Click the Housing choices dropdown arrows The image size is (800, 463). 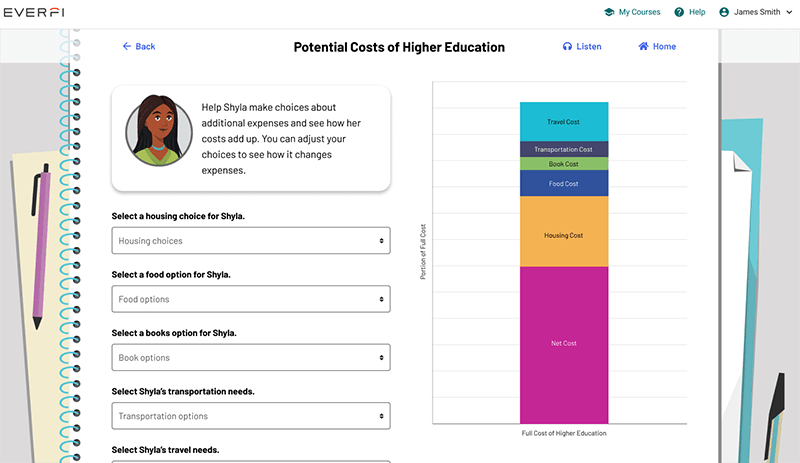click(x=381, y=241)
